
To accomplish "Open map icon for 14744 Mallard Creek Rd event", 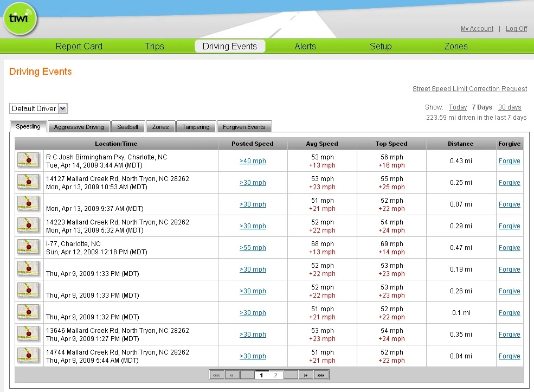I will [x=29, y=356].
